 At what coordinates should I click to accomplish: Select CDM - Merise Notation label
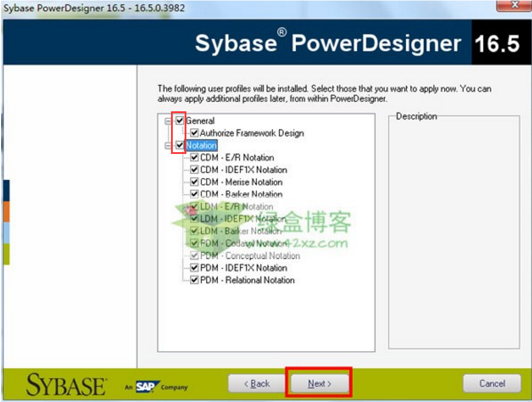click(x=241, y=182)
